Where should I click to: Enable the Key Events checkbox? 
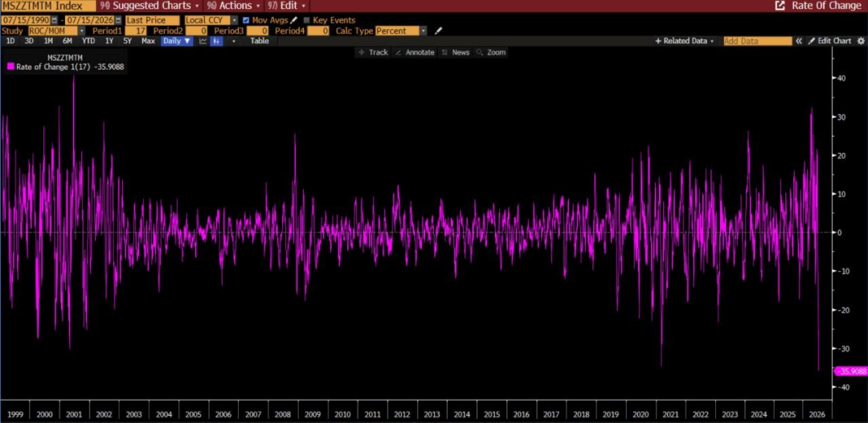click(307, 20)
